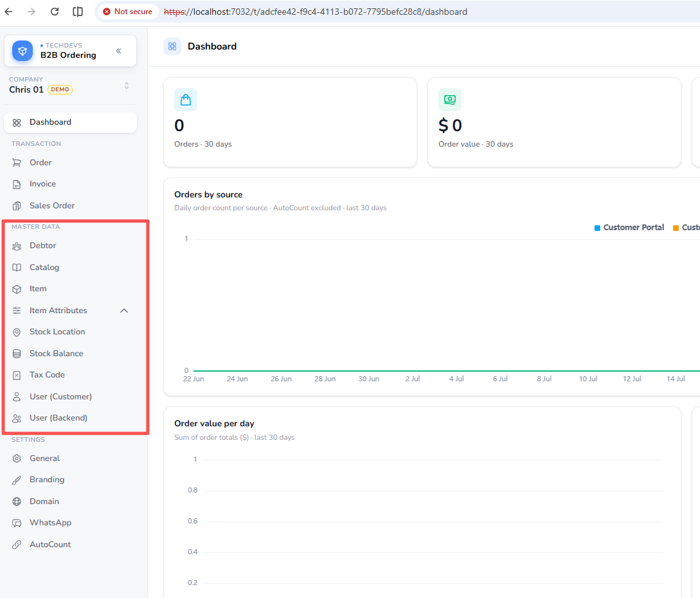Click the Invoice document icon
This screenshot has height=598, width=700.
pos(17,185)
